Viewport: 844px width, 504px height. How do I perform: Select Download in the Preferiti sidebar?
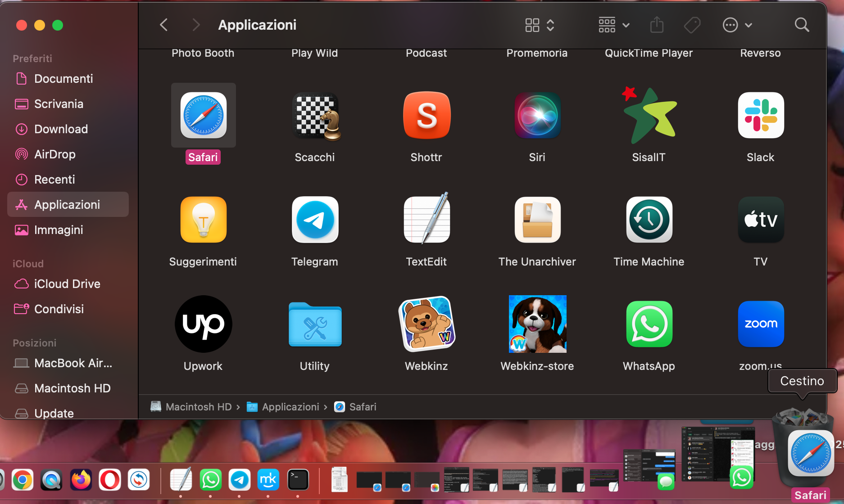pos(61,129)
